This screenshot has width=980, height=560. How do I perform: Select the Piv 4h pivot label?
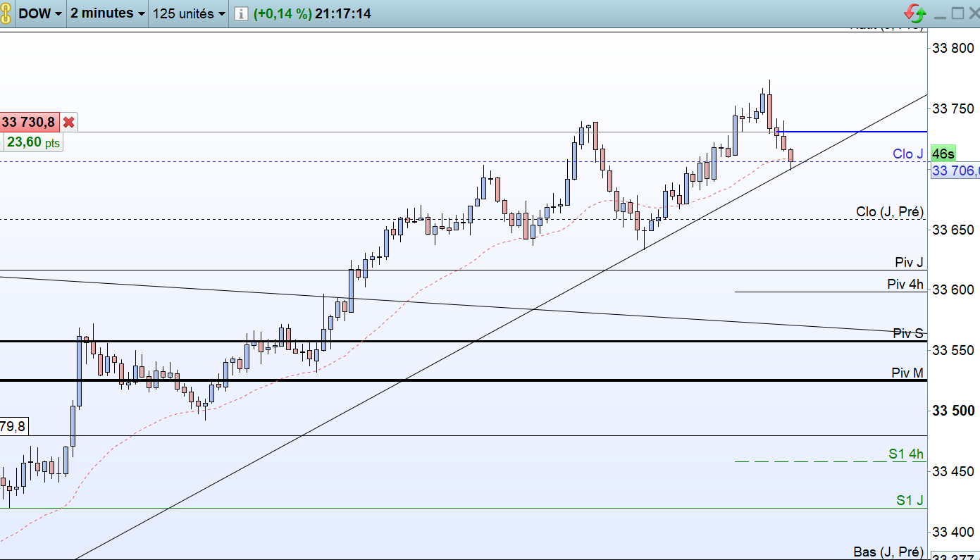(x=906, y=285)
